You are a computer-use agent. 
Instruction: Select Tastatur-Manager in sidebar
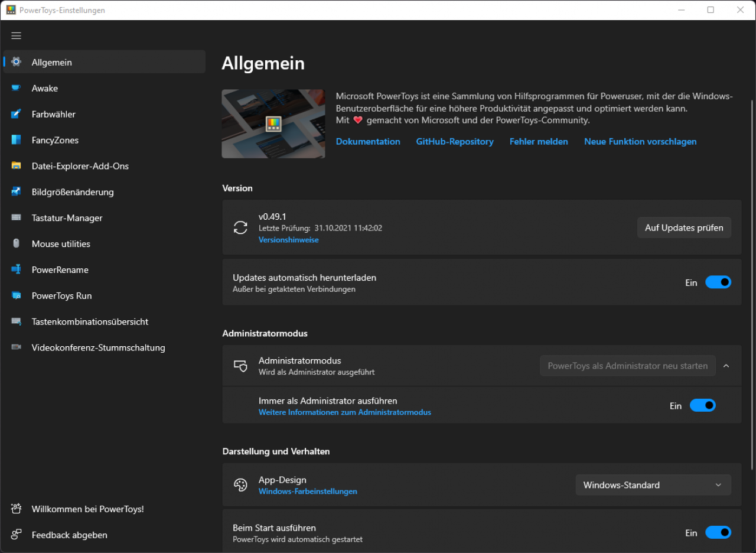tap(105, 218)
